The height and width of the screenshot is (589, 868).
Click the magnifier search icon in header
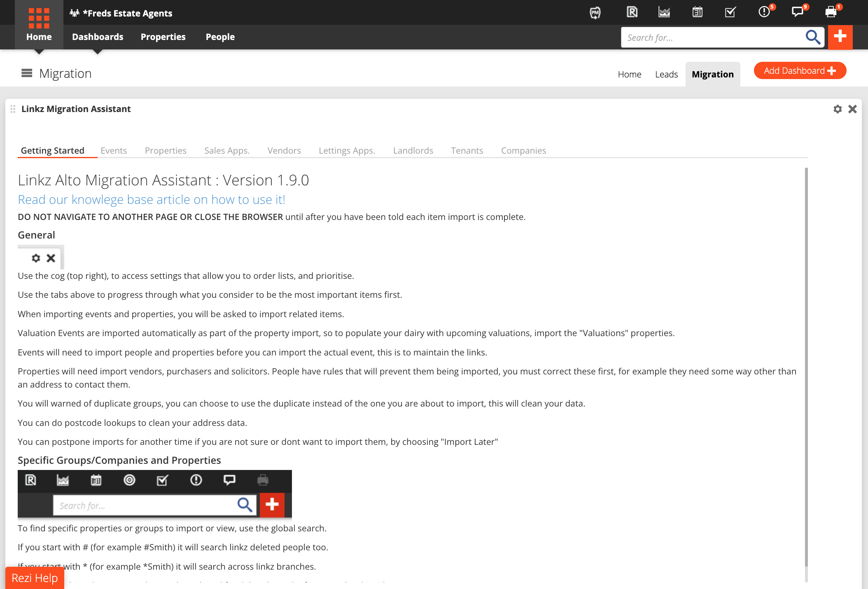813,37
